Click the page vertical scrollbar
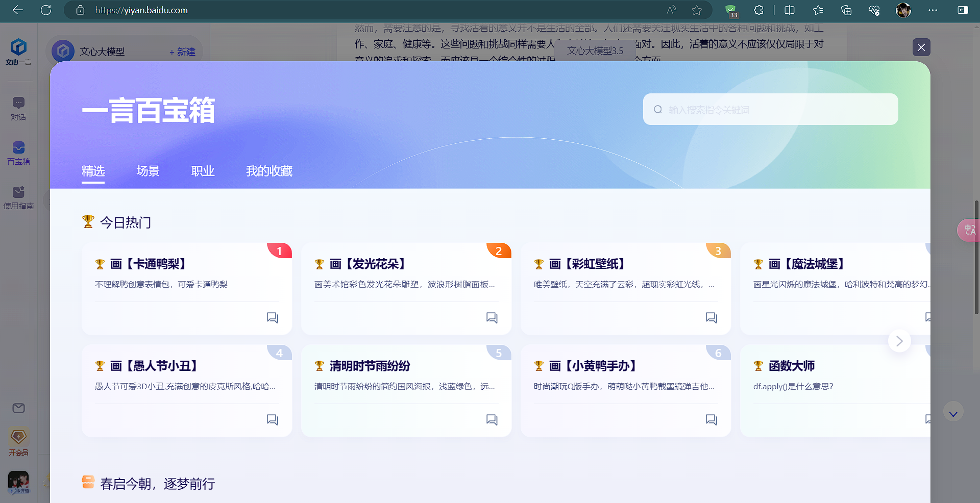The height and width of the screenshot is (503, 980). (x=976, y=258)
